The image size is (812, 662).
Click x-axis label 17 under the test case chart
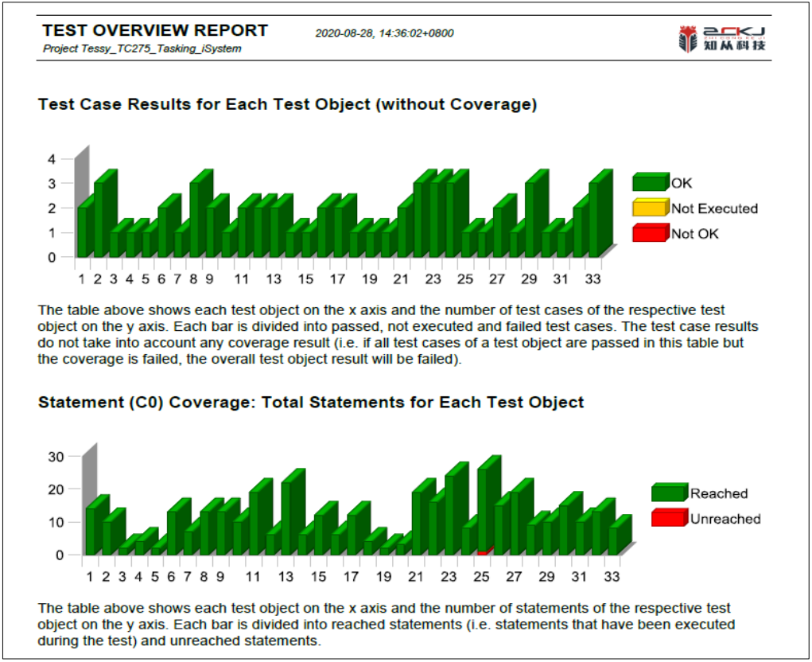(337, 279)
